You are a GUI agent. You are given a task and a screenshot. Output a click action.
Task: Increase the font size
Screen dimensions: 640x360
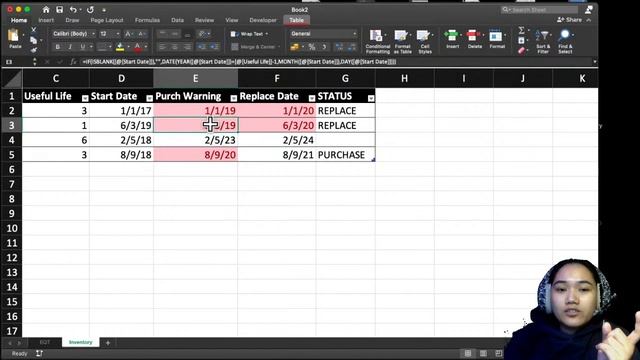[x=128, y=34]
